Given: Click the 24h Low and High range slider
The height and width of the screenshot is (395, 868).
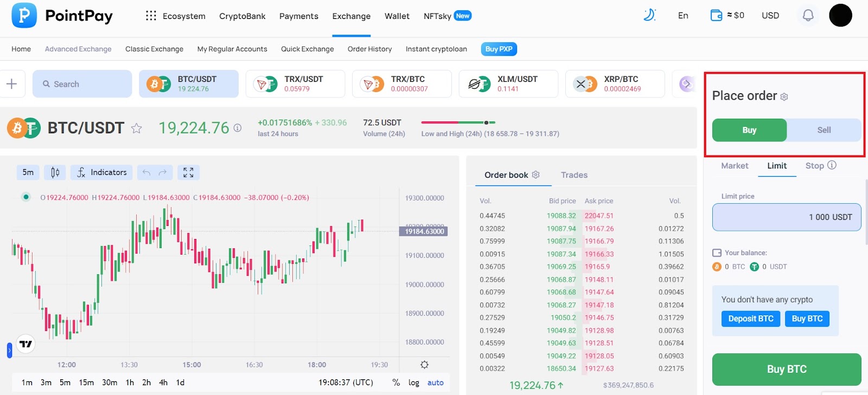Looking at the screenshot, I should pyautogui.click(x=458, y=122).
